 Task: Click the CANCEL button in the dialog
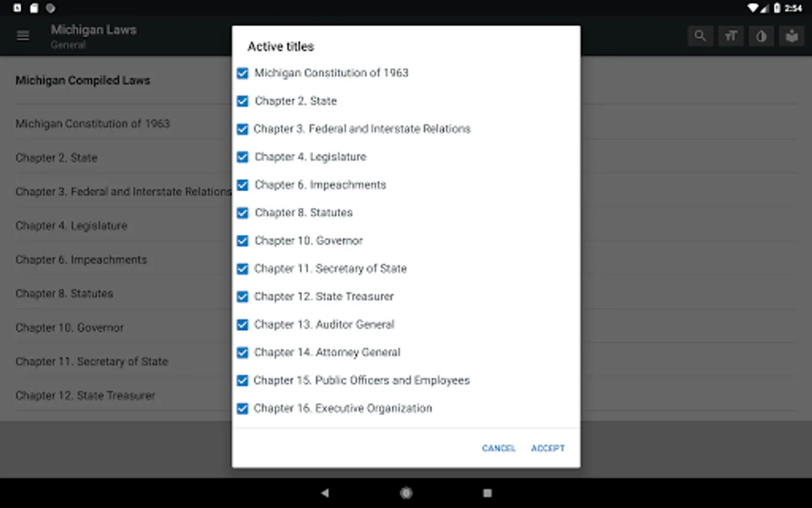[x=498, y=448]
